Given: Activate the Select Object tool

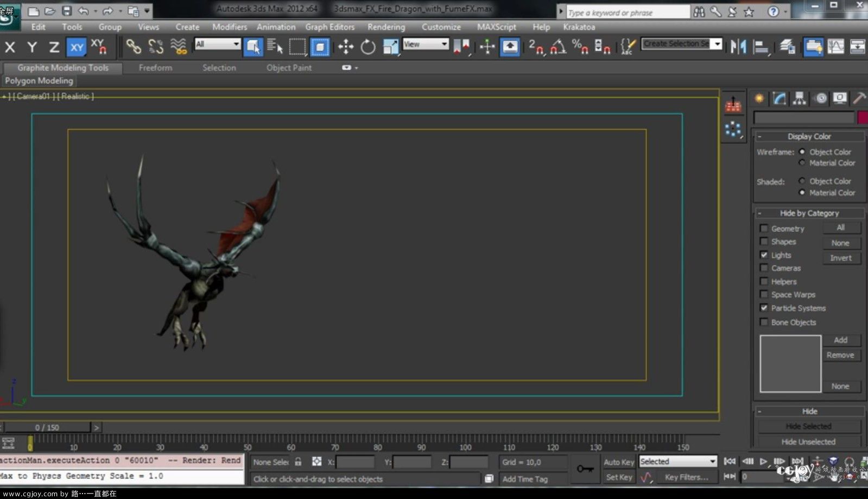Looking at the screenshot, I should tap(253, 47).
